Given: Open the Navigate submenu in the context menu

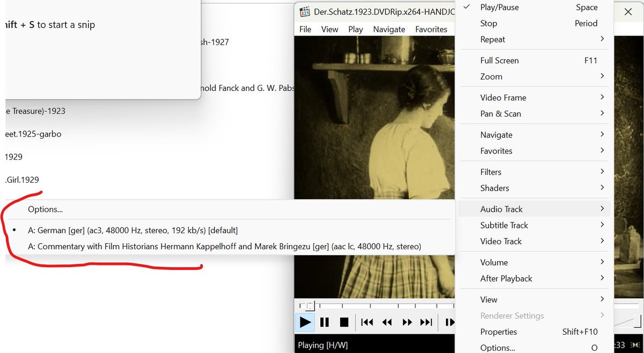Looking at the screenshot, I should click(534, 134).
